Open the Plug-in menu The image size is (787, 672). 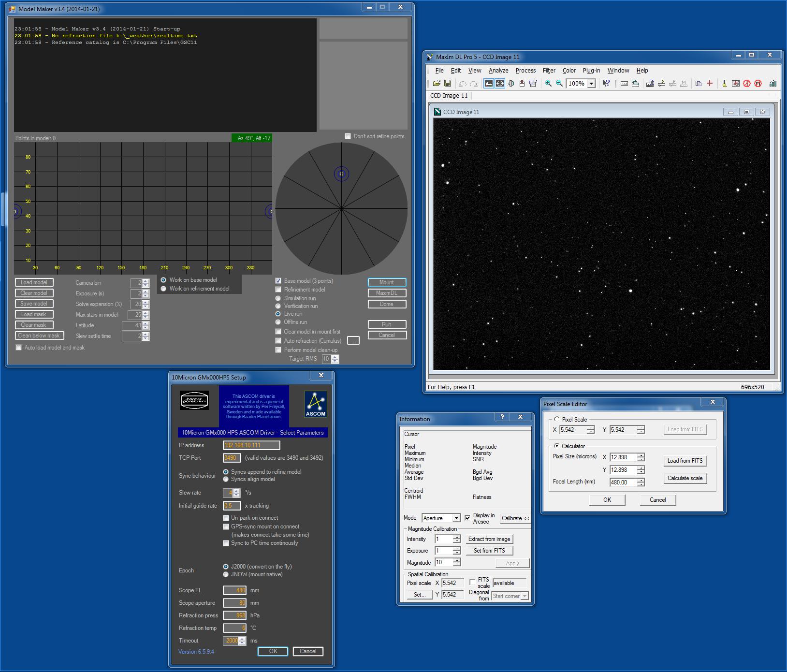click(591, 71)
